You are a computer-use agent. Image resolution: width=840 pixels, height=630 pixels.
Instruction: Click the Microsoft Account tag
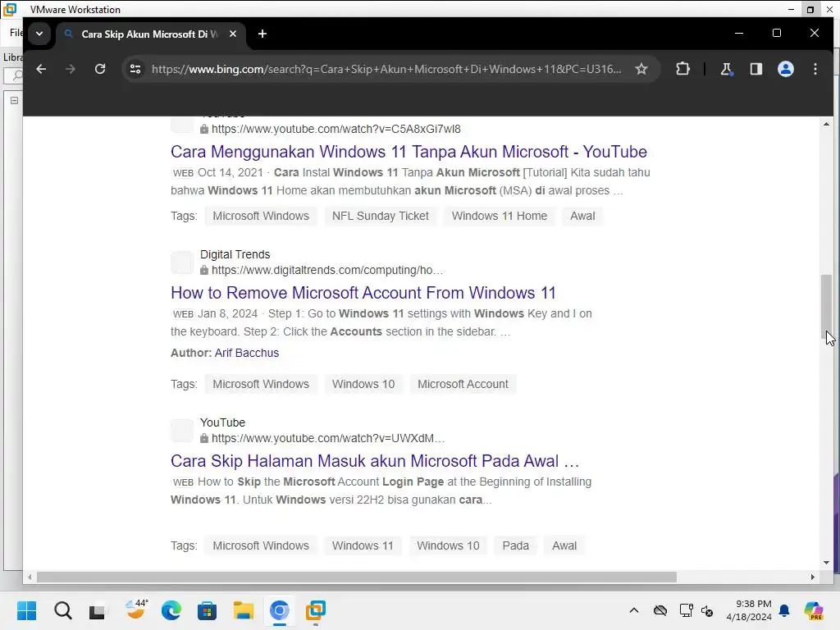tap(463, 384)
